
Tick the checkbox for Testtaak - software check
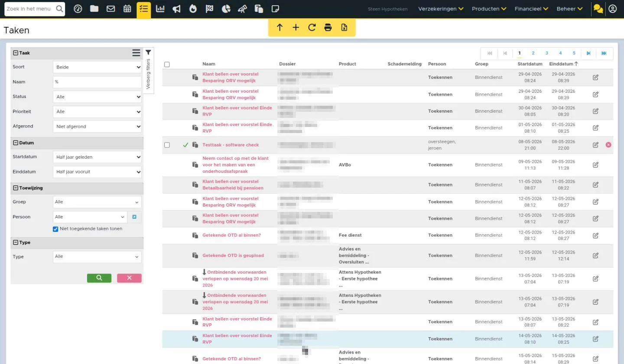pos(167,145)
